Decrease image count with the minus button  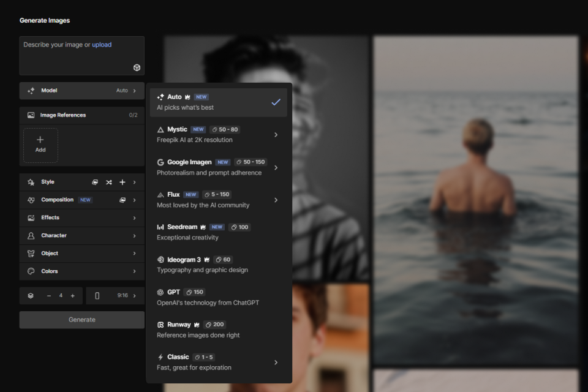pyautogui.click(x=49, y=296)
